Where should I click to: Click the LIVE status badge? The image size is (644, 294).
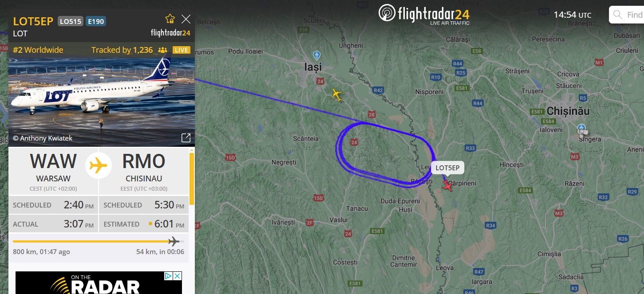182,50
